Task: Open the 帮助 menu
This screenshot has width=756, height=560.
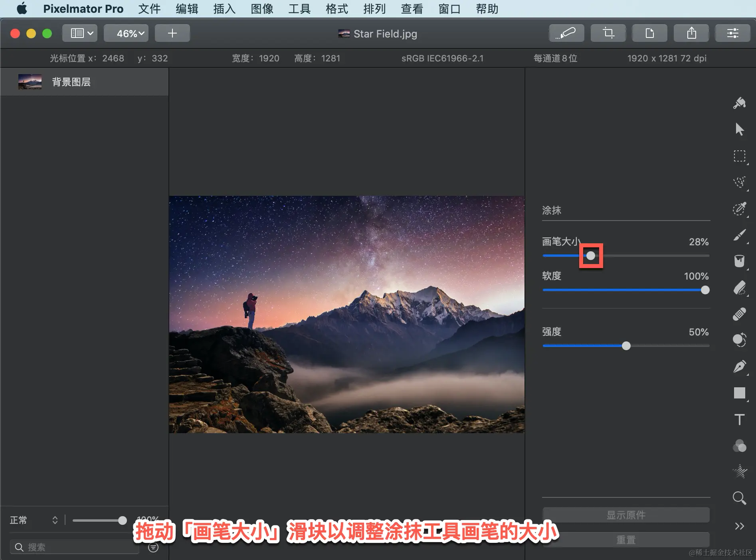Action: click(487, 9)
